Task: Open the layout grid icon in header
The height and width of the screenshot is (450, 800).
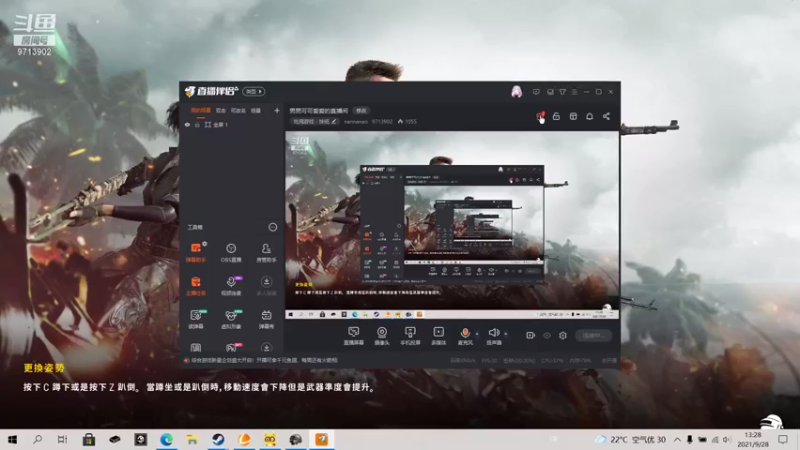Action: tap(573, 116)
